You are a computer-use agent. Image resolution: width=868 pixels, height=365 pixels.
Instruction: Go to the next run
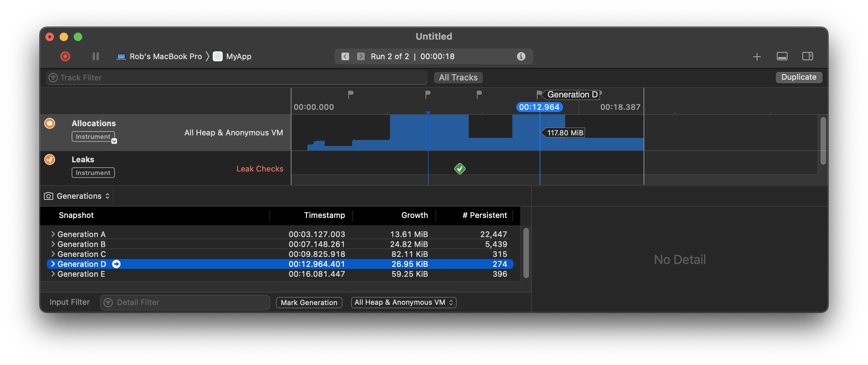click(361, 56)
